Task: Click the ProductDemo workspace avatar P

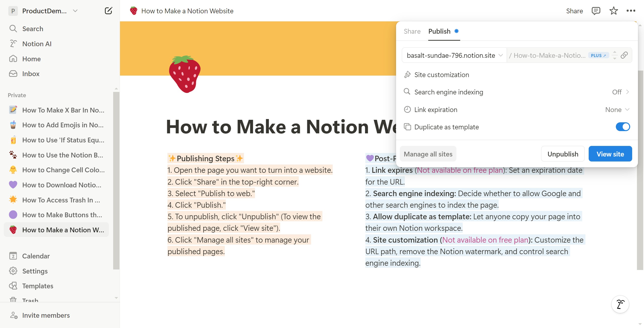Action: [x=13, y=11]
